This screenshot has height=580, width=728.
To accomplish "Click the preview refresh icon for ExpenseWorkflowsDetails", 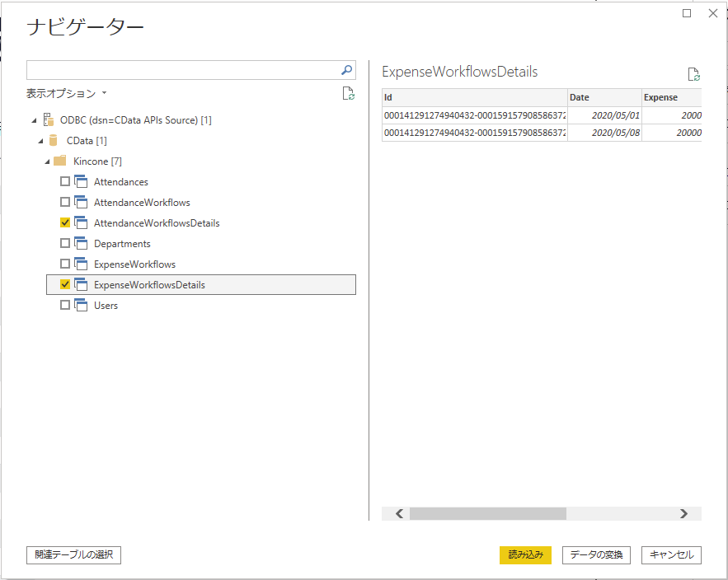I will tap(693, 74).
